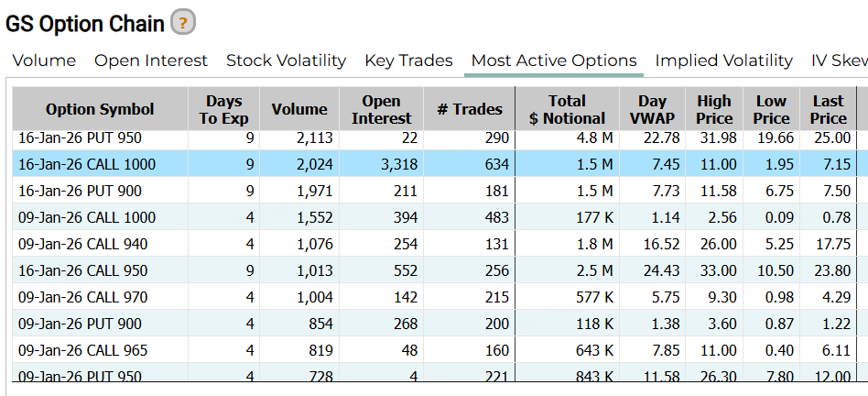Click the # Trades column header
This screenshot has height=396, width=868.
point(470,109)
